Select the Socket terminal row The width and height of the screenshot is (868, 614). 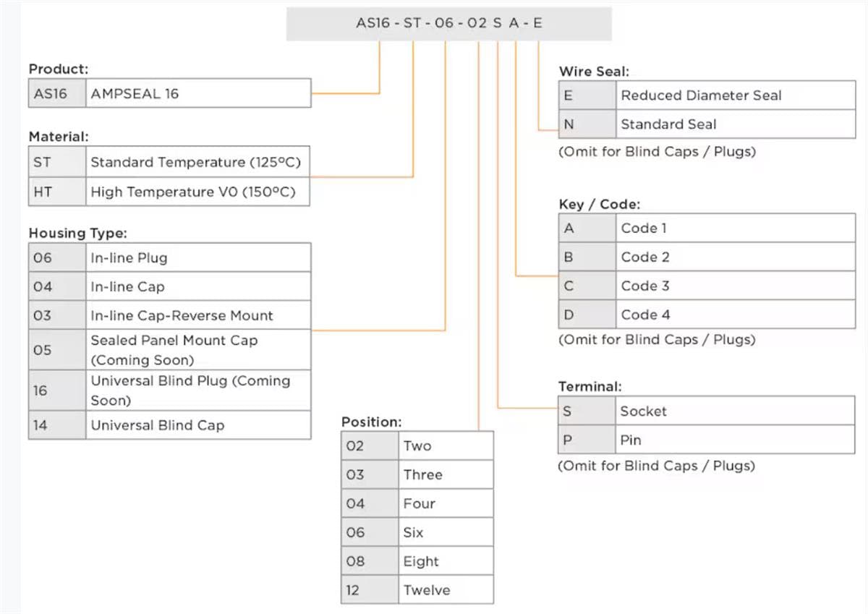click(707, 411)
